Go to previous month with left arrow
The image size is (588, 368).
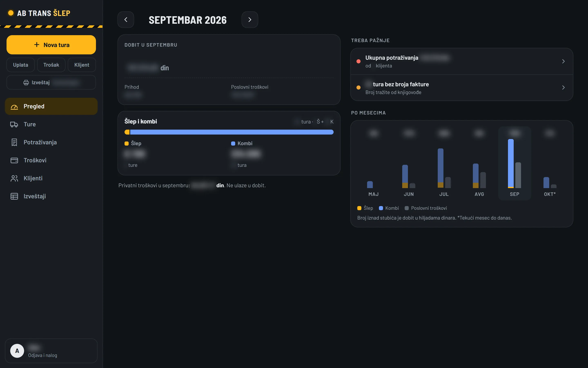(x=126, y=20)
